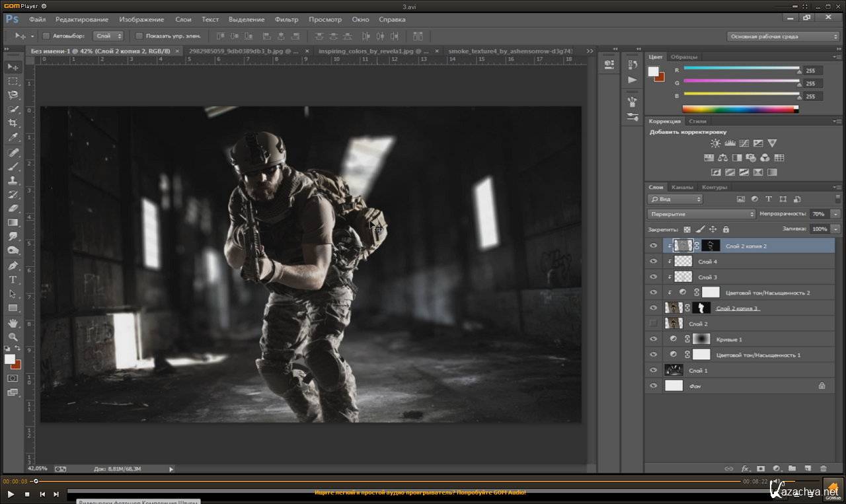Select the Zoom magnifier tool
This screenshot has height=504, width=846.
(13, 337)
